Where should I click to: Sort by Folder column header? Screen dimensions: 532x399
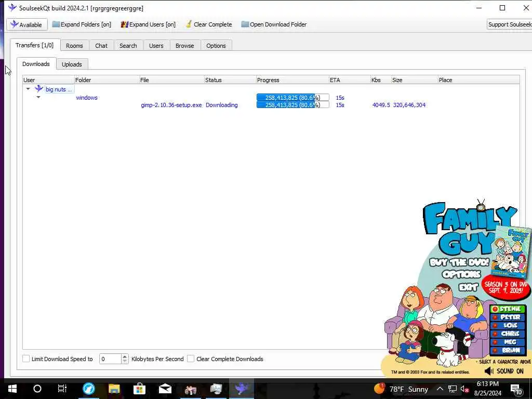107,80
